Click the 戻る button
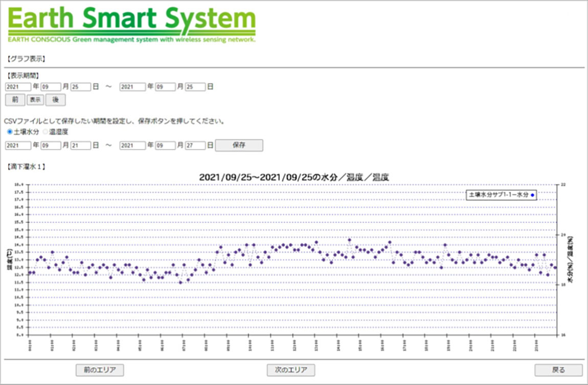The width and height of the screenshot is (588, 385). click(558, 370)
